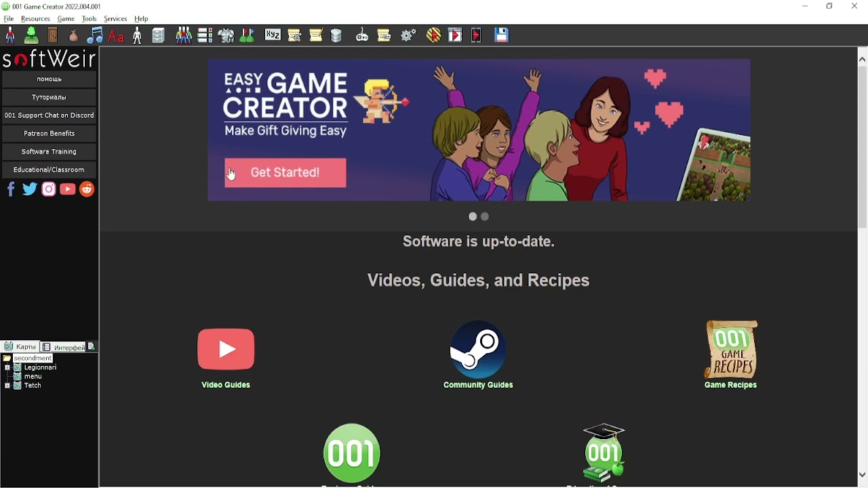
Task: Open the 'xyz' variables toolbar icon
Action: pos(273,35)
